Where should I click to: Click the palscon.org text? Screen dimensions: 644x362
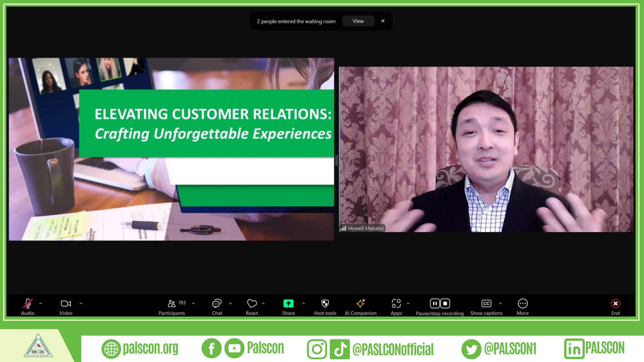click(x=151, y=348)
